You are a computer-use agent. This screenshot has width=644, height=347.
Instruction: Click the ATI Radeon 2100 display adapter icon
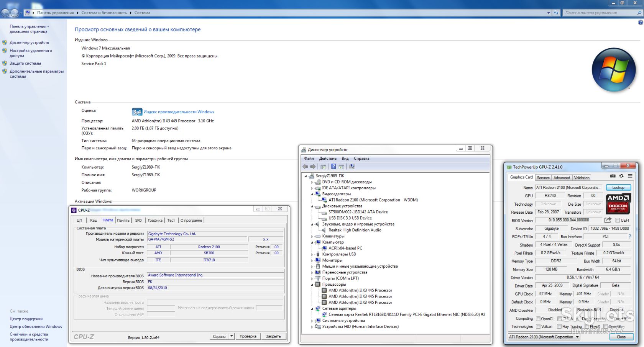coord(324,200)
